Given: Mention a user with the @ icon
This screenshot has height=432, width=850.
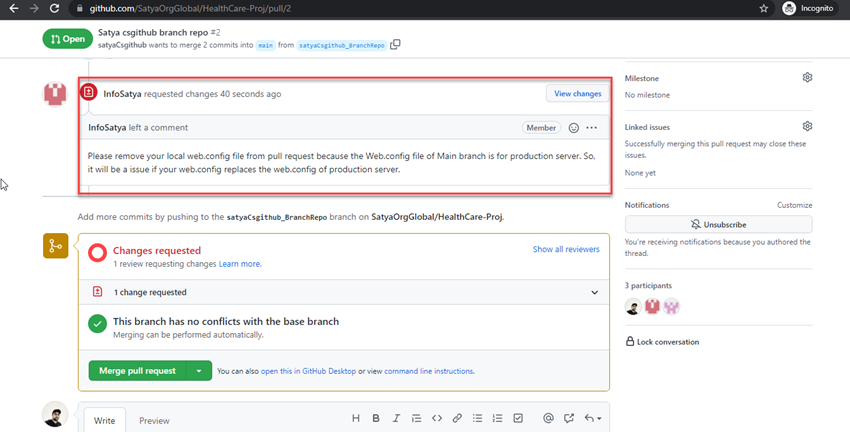Looking at the screenshot, I should point(548,418).
